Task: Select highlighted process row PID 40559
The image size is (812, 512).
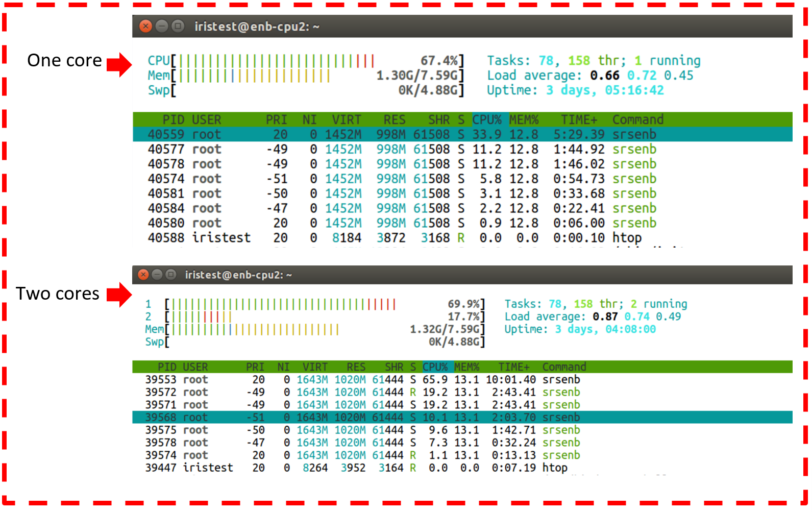Action: pos(462,134)
